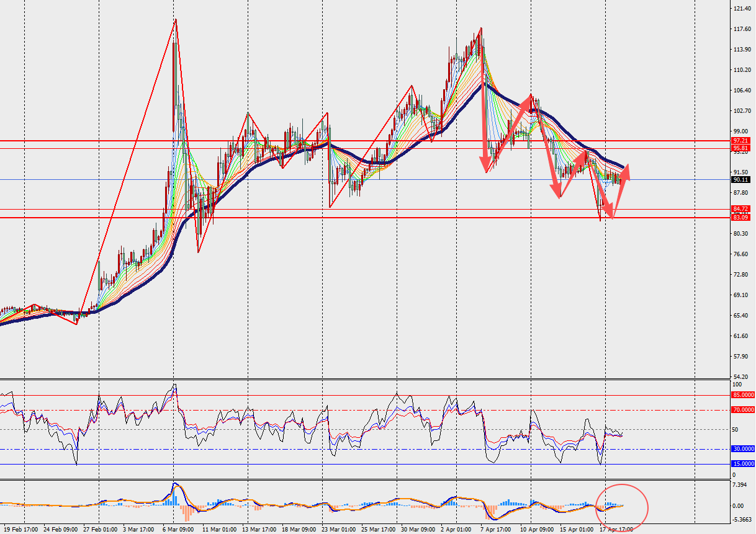Click the 54.20 price axis label
The height and width of the screenshot is (534, 756).
click(x=740, y=376)
